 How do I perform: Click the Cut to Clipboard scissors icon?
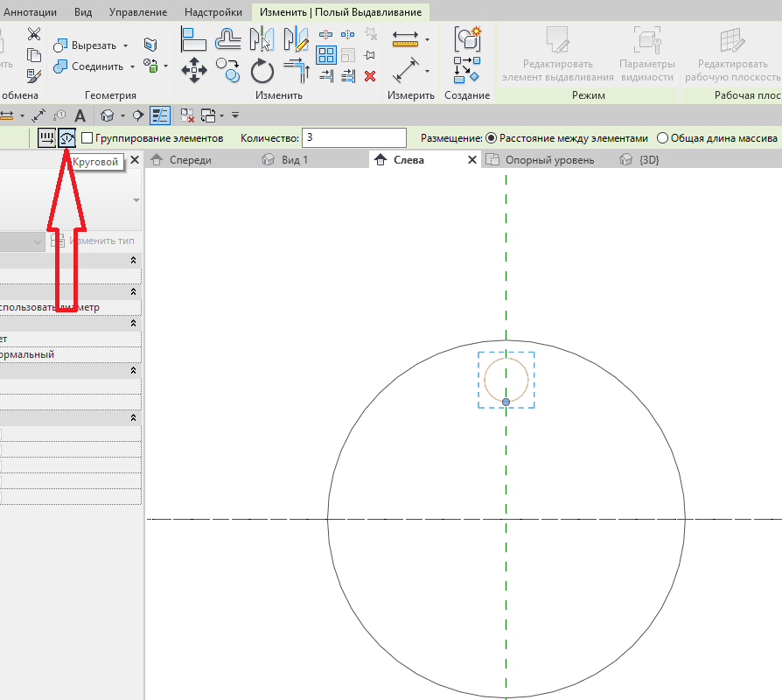(34, 34)
